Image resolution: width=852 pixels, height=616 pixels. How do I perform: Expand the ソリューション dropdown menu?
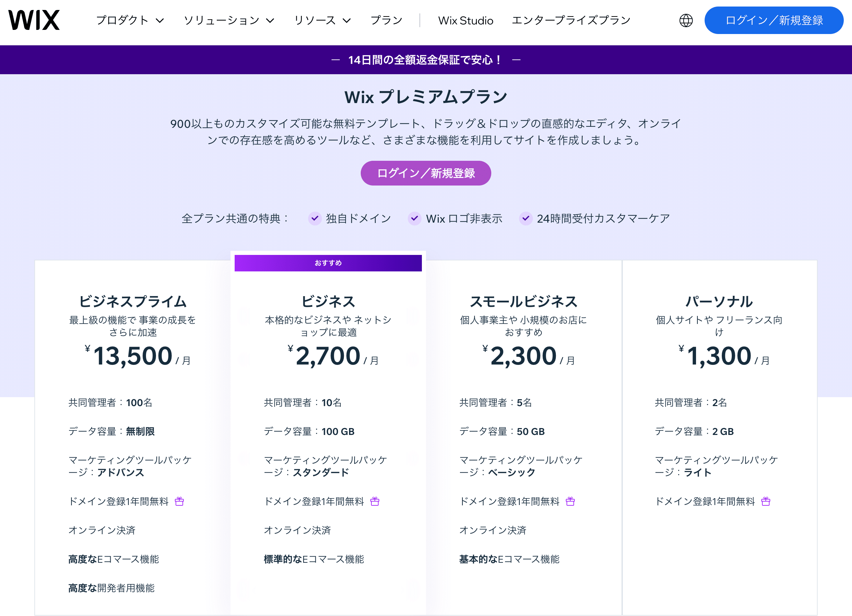(x=228, y=21)
